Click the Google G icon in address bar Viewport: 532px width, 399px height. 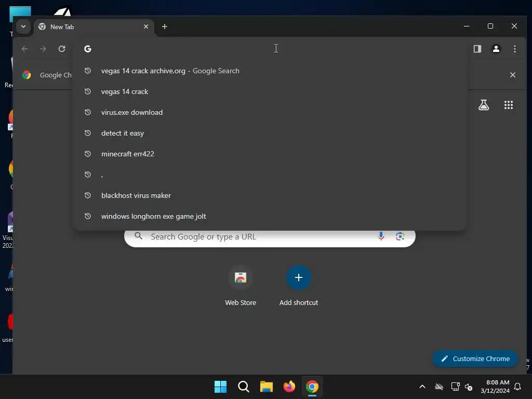pyautogui.click(x=87, y=49)
